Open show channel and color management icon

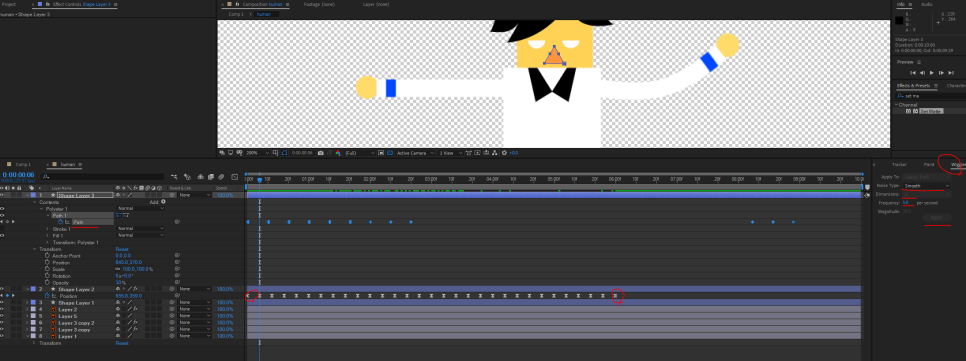pyautogui.click(x=338, y=153)
